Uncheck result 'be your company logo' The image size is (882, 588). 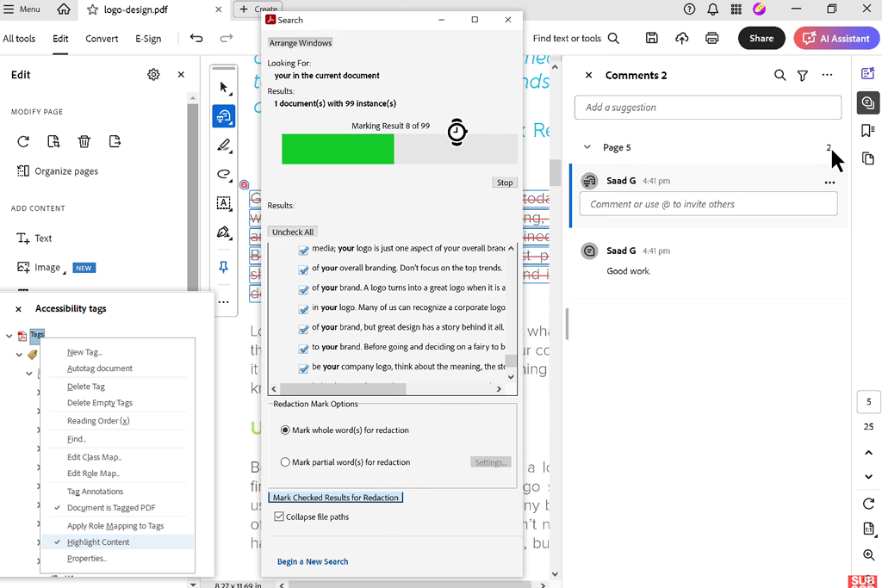click(x=303, y=368)
